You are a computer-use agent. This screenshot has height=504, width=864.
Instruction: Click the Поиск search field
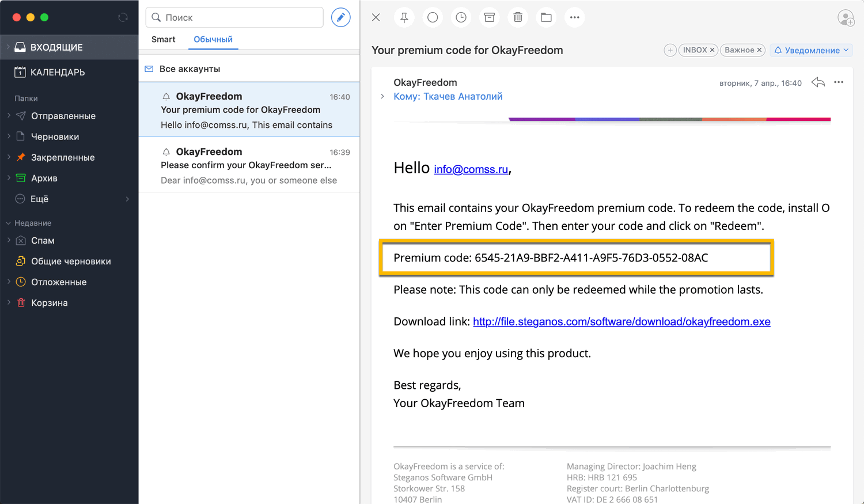coord(234,17)
